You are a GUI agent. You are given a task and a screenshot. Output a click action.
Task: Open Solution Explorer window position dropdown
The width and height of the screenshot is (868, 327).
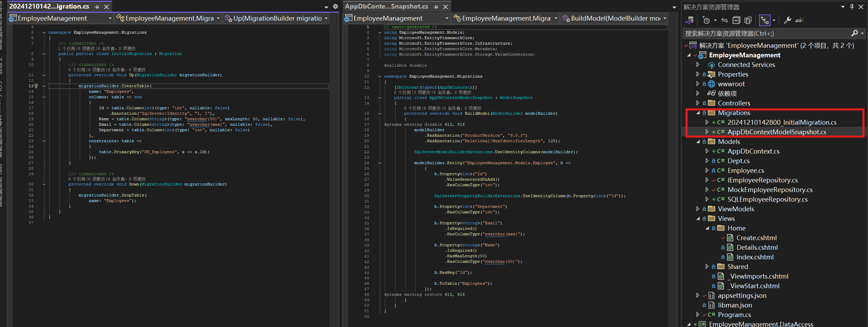(x=843, y=7)
